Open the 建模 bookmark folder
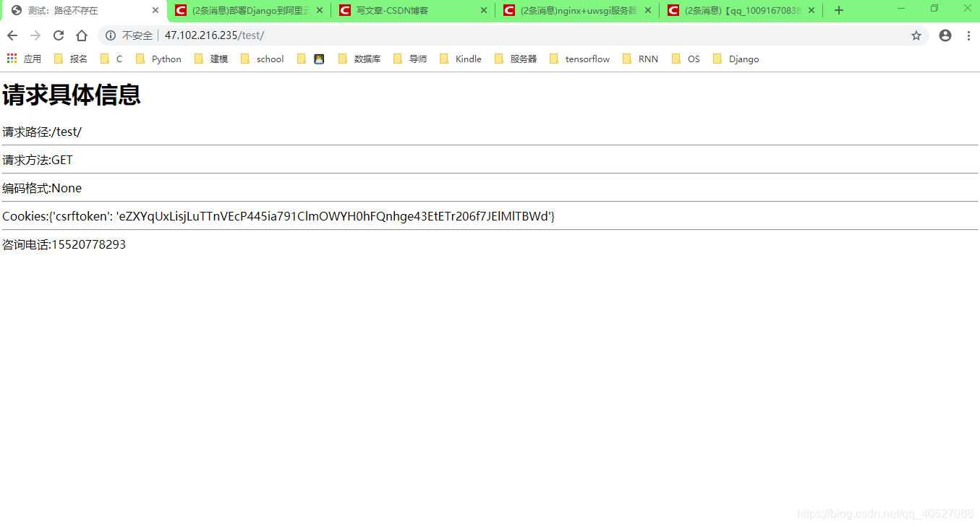 pos(211,59)
